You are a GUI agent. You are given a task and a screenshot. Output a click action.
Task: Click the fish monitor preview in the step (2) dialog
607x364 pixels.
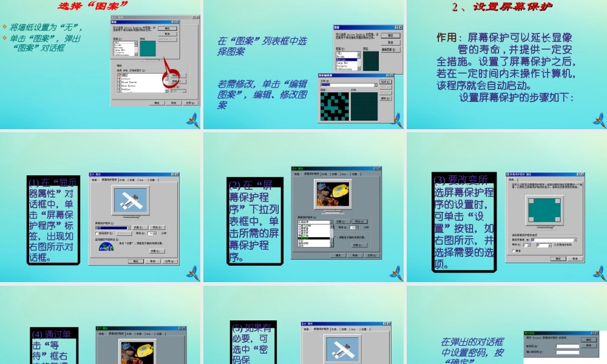[333, 195]
